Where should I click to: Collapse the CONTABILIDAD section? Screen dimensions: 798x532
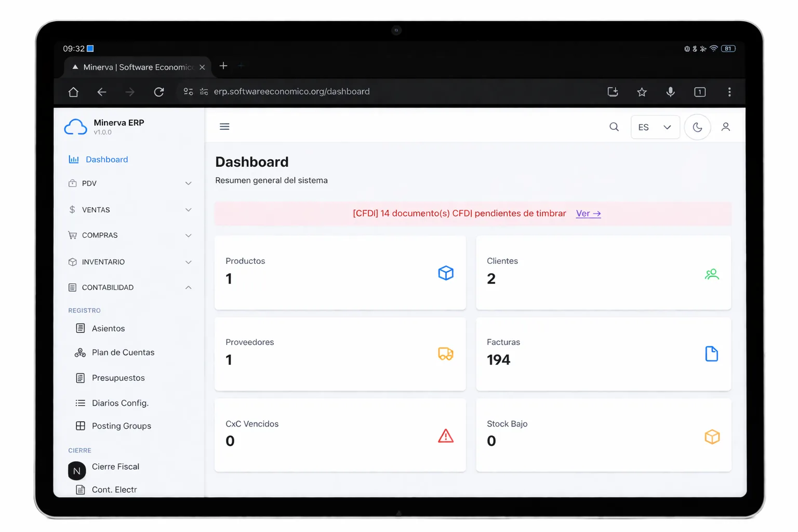tap(130, 287)
